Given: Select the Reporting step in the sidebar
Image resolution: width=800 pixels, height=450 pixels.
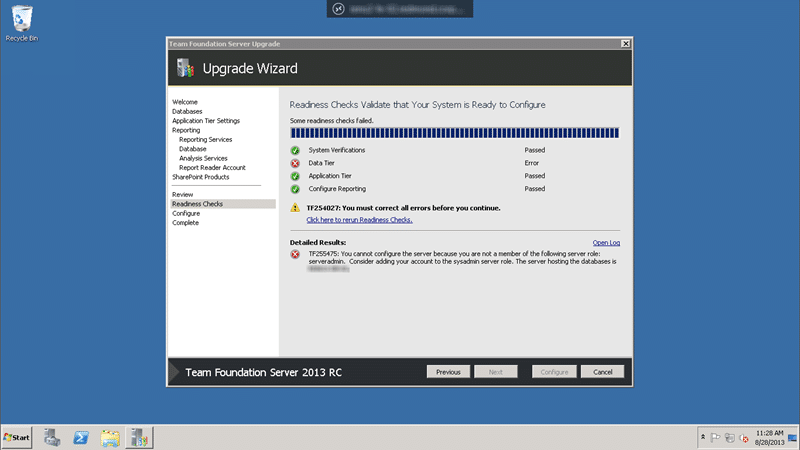Looking at the screenshot, I should (186, 130).
